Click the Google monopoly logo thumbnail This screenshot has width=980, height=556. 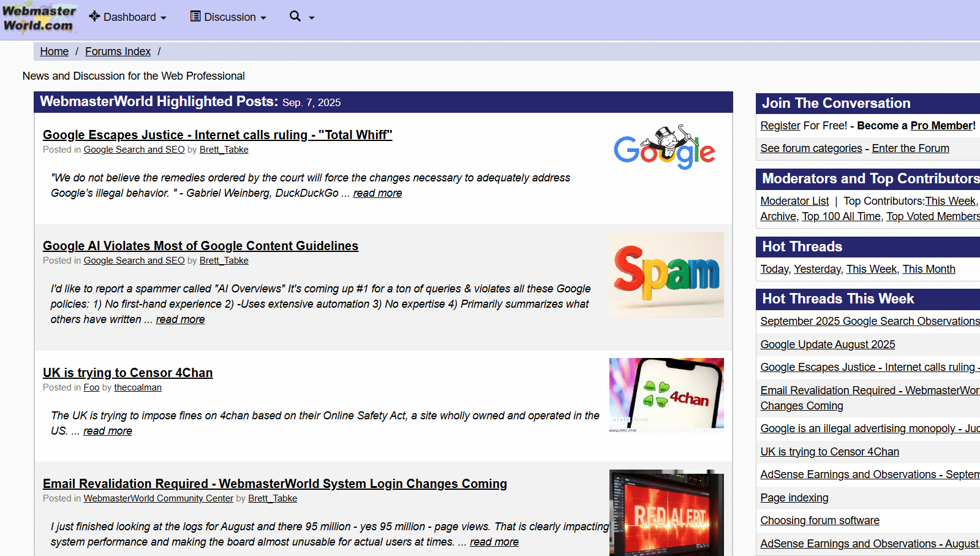point(665,147)
